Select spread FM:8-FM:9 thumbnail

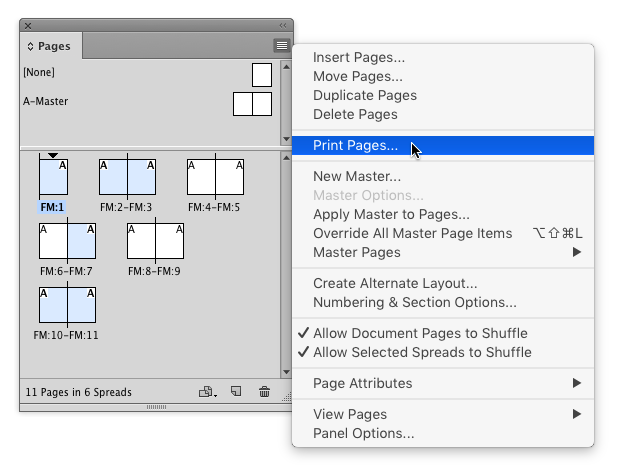coord(155,241)
